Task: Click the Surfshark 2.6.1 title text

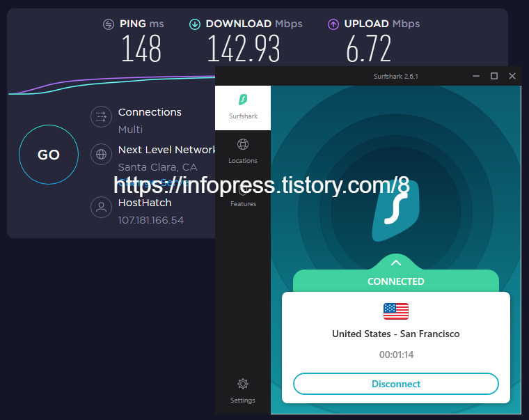Action: (396, 77)
